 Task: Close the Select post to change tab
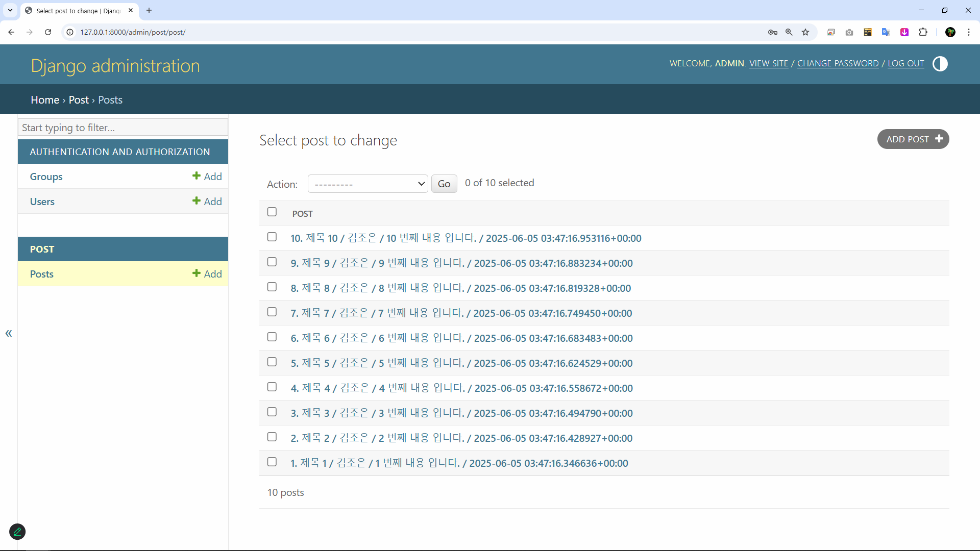(x=131, y=10)
